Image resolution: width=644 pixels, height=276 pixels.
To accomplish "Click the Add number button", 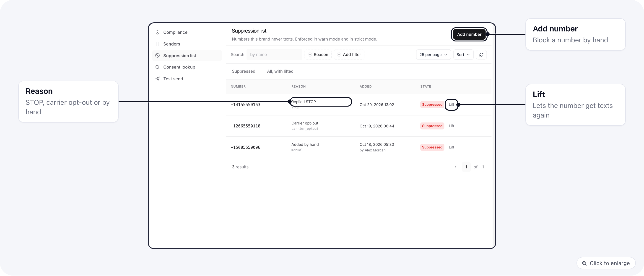I will 469,34.
